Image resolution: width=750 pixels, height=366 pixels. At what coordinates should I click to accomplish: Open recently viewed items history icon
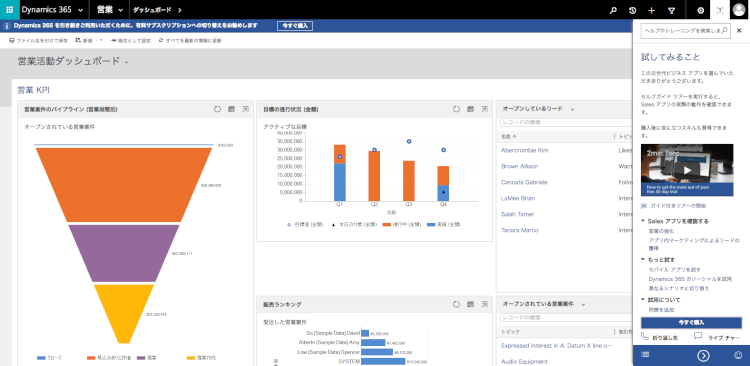point(632,10)
